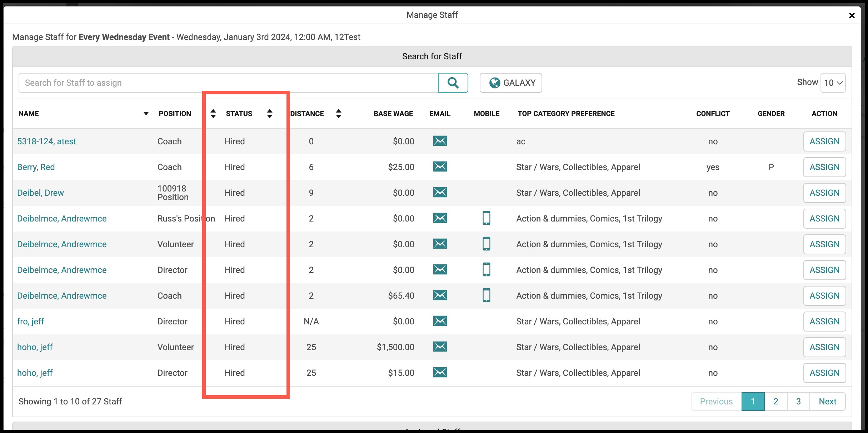Go to Next results page
Screen dimensions: 868x433
pos(828,402)
